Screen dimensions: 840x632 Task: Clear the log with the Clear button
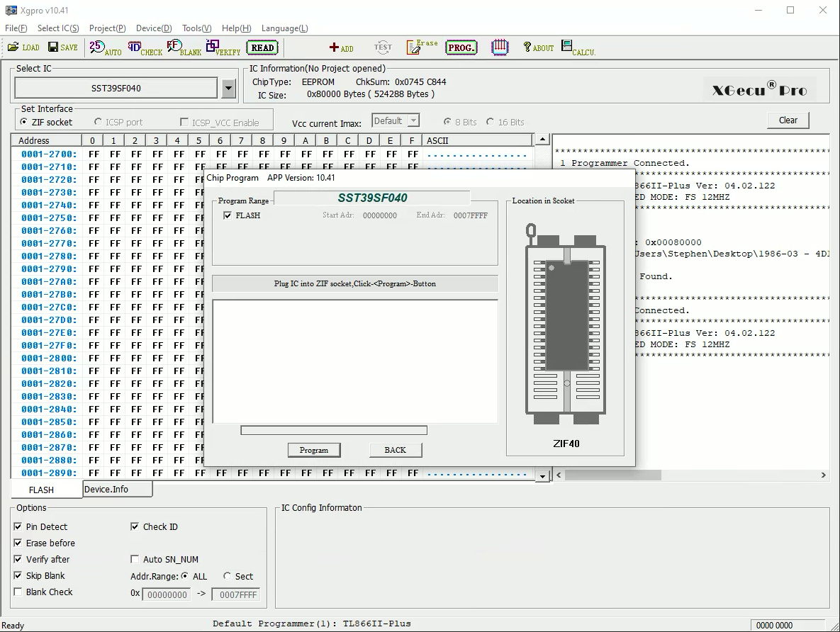(x=788, y=120)
